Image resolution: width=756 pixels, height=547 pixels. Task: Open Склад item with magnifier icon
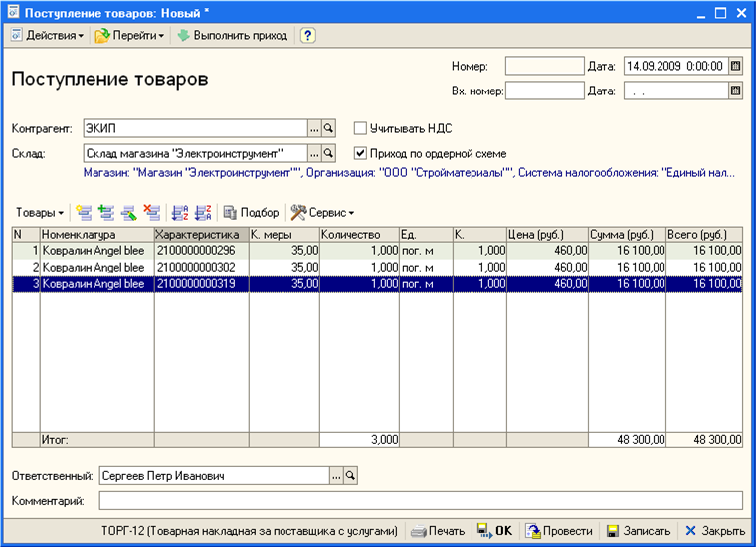click(x=329, y=154)
